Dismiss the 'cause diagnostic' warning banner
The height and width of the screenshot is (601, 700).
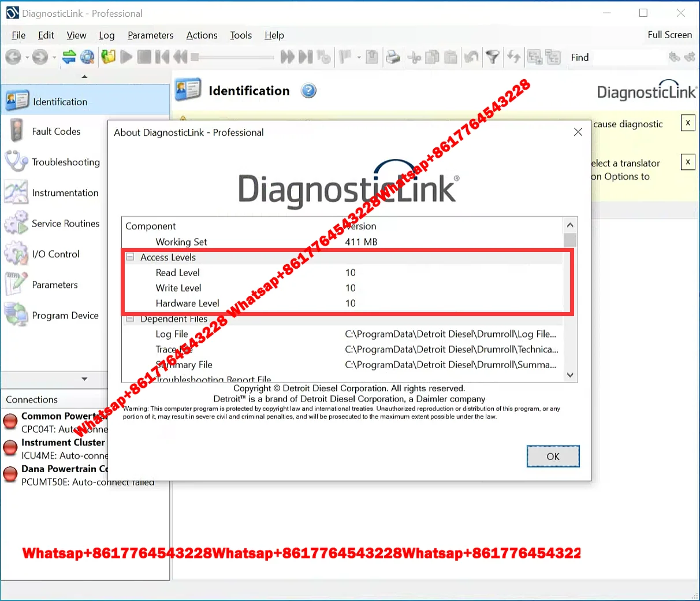687,123
